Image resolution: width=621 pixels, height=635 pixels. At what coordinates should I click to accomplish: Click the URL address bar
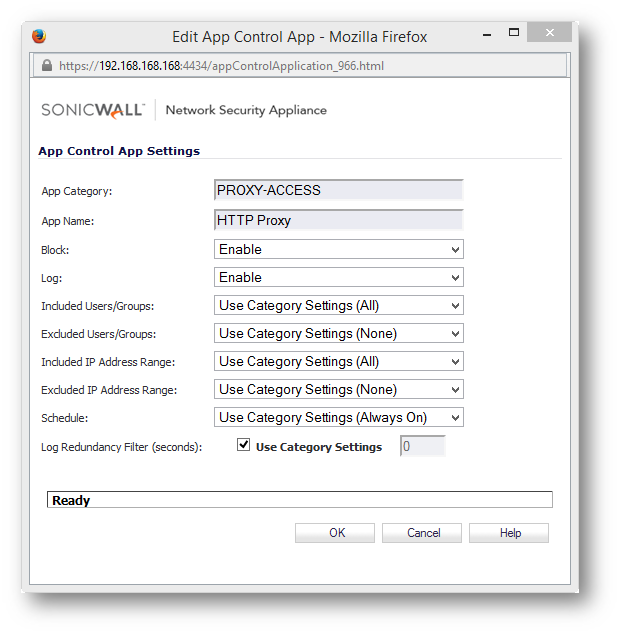point(300,66)
